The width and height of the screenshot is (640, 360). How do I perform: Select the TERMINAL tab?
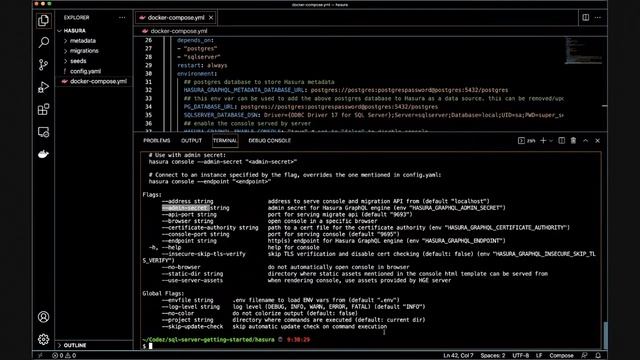225,140
